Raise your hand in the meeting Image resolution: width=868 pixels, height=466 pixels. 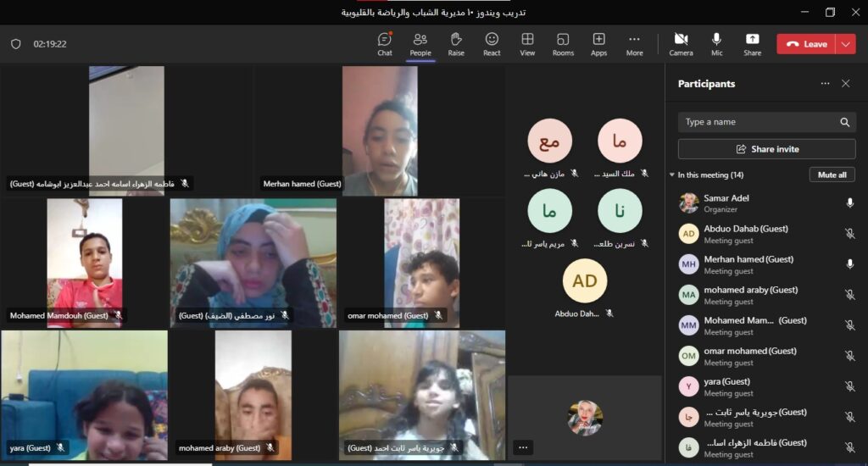point(456,44)
